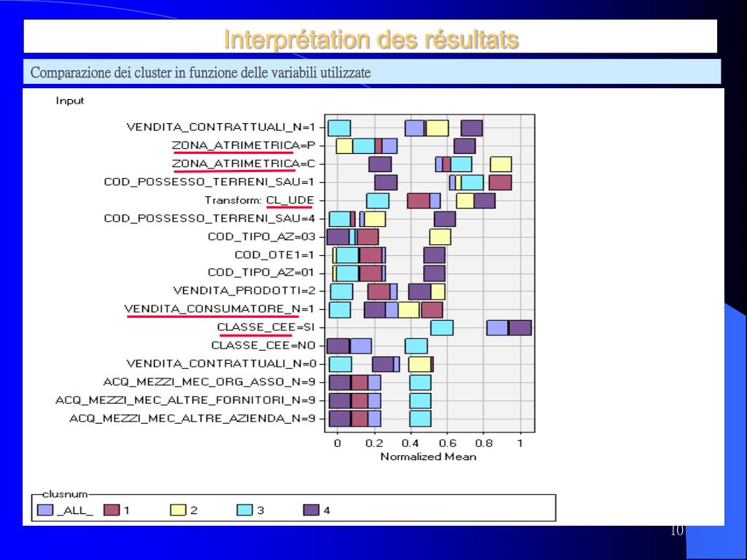This screenshot has height=560, width=747.
Task: Select the VENDITA_CONSUMATORE_N=1 label
Action: (219, 309)
